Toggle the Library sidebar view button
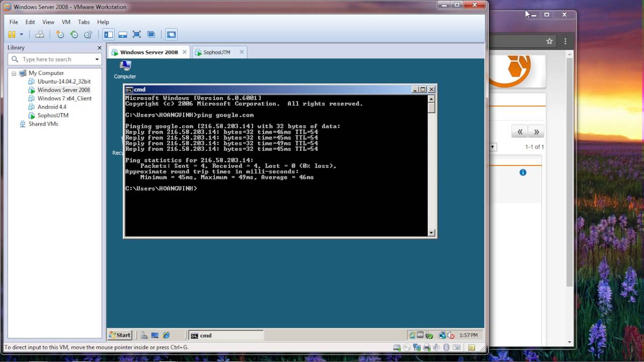The image size is (644, 362). pos(109,35)
